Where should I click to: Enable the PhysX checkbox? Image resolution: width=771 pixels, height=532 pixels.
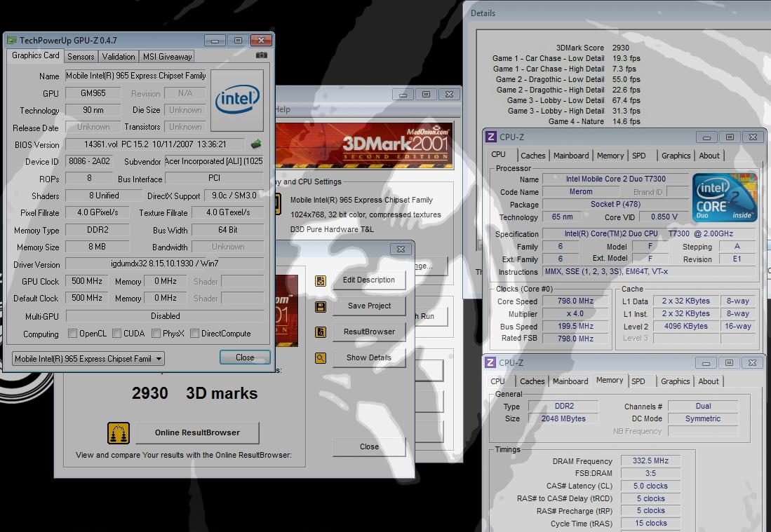(x=156, y=334)
